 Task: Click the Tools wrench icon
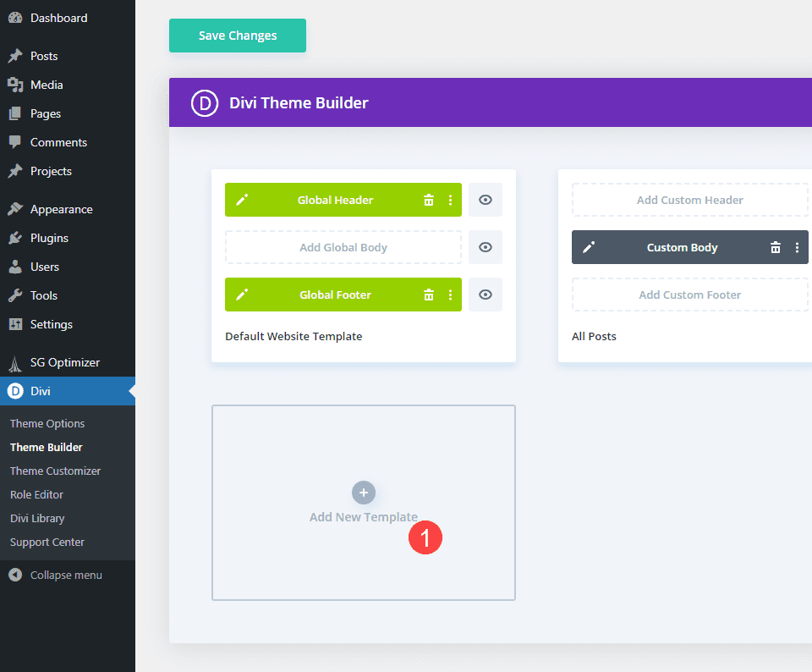[x=15, y=295]
